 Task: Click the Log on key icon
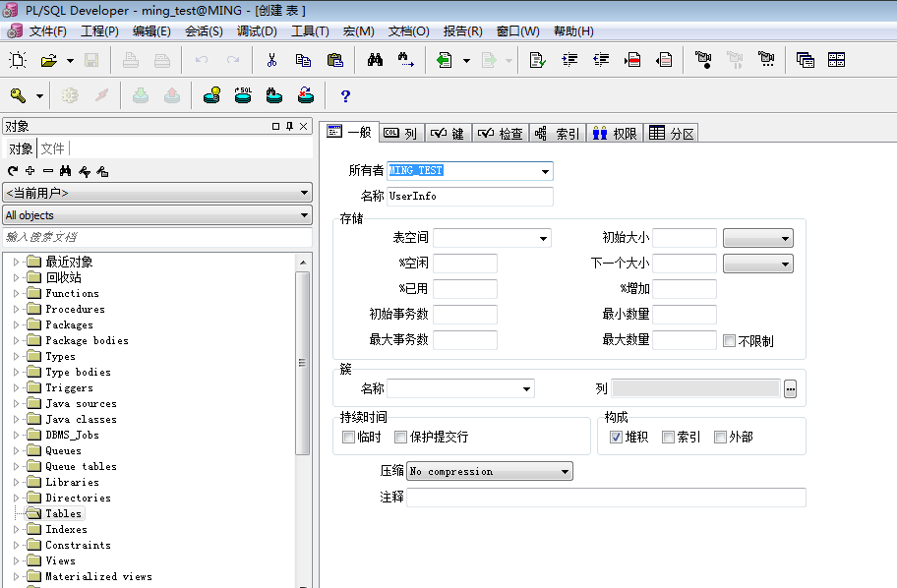click(18, 95)
